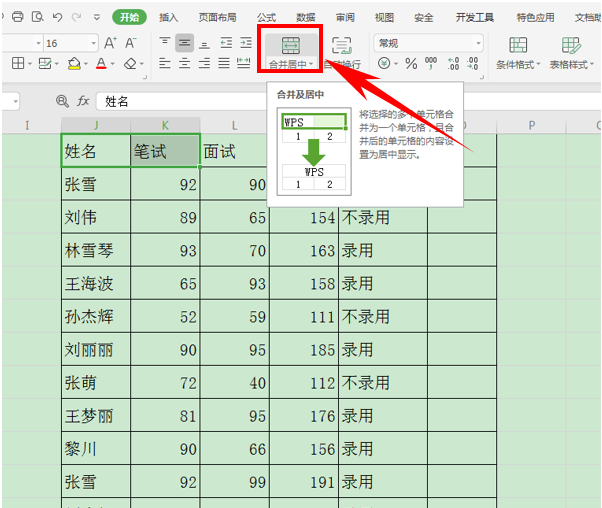Click the distributed alignment icon
This screenshot has height=508, width=602.
[x=244, y=63]
